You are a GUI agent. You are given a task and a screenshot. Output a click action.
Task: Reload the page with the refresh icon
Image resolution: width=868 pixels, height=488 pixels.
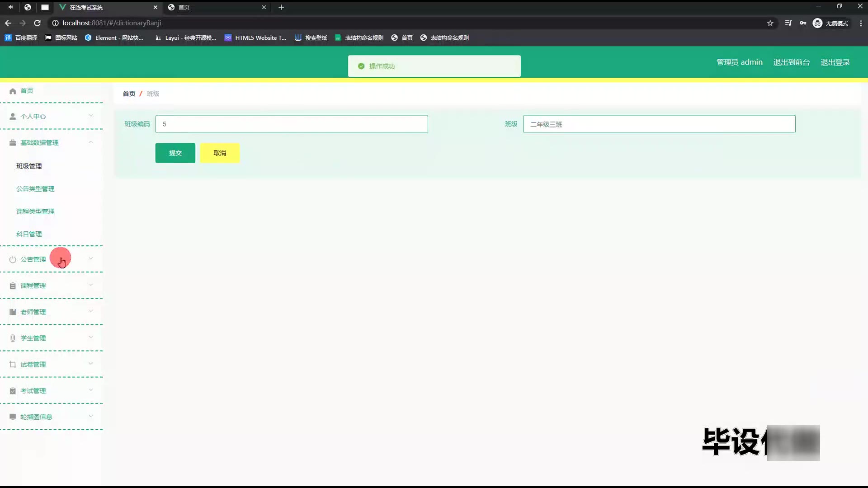38,23
